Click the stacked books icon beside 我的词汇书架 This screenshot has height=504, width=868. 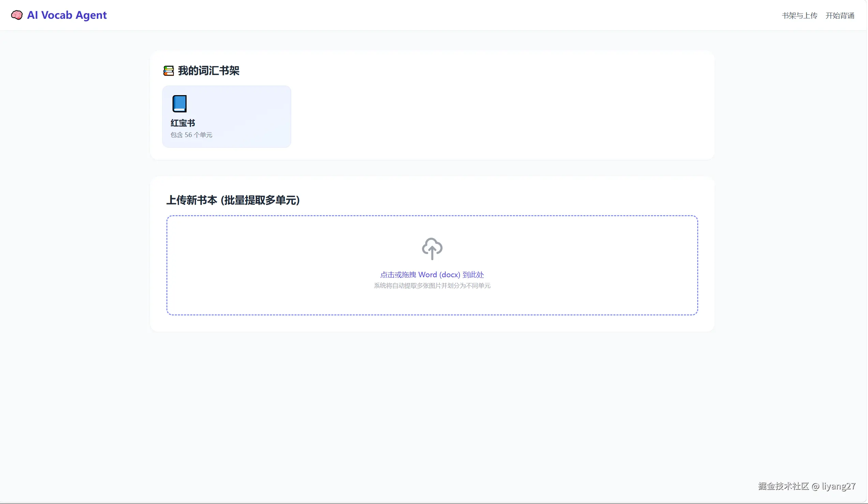pyautogui.click(x=168, y=71)
